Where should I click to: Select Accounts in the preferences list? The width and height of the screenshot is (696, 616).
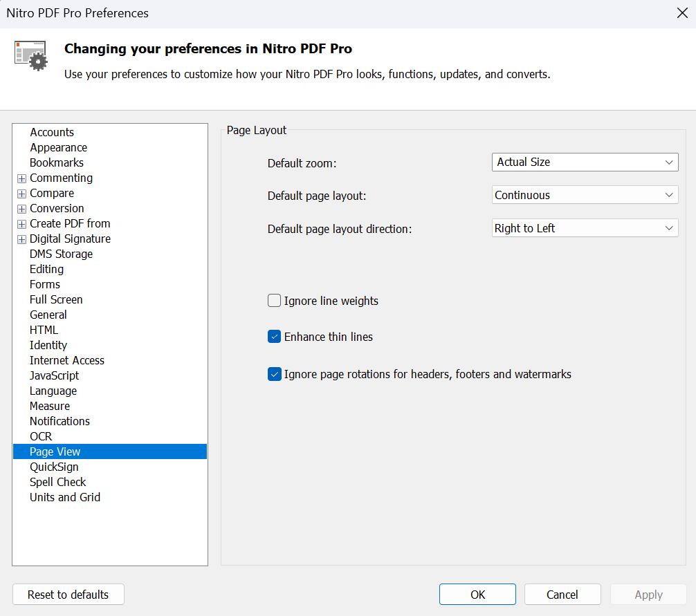click(52, 132)
